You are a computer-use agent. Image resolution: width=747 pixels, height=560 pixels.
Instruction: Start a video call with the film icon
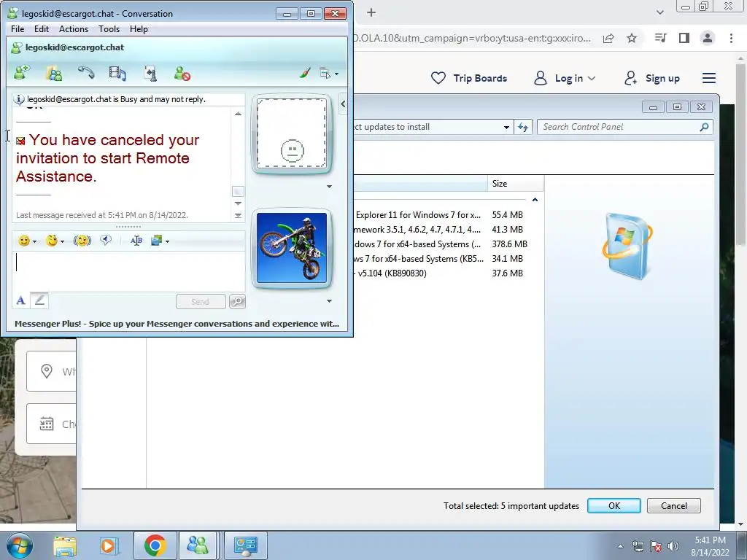pyautogui.click(x=117, y=74)
